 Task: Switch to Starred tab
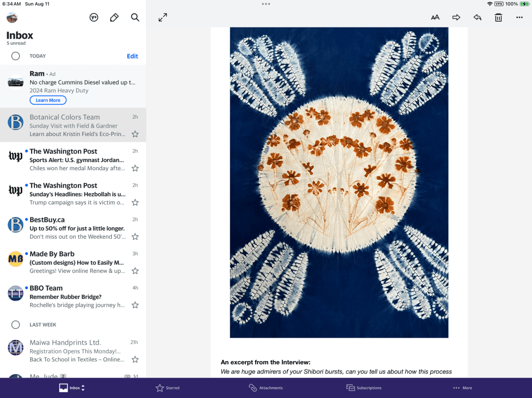click(168, 388)
